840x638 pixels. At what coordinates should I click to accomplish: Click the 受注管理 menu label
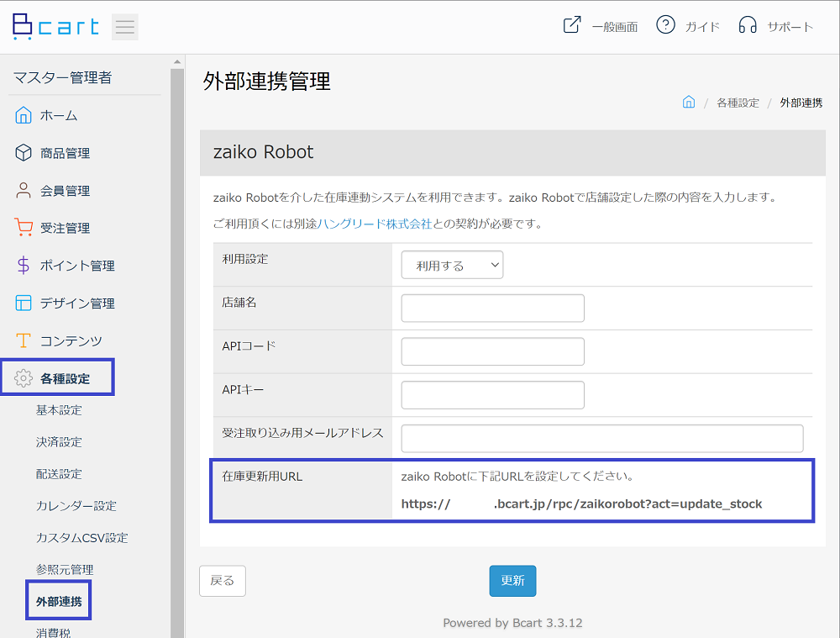coord(65,229)
